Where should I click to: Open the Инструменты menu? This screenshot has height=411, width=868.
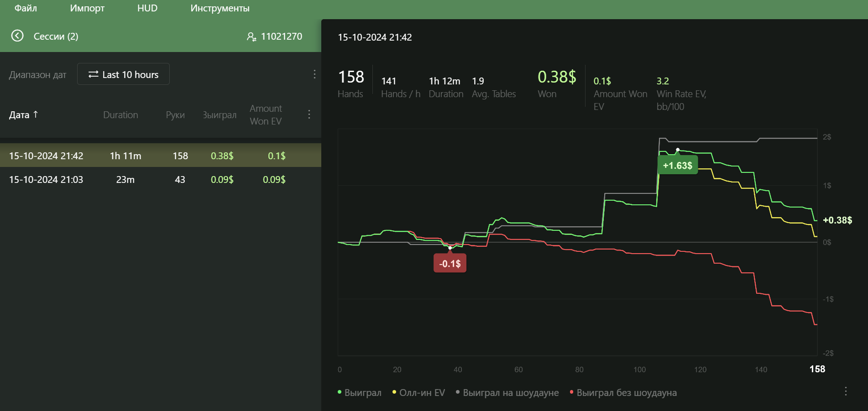pos(220,8)
